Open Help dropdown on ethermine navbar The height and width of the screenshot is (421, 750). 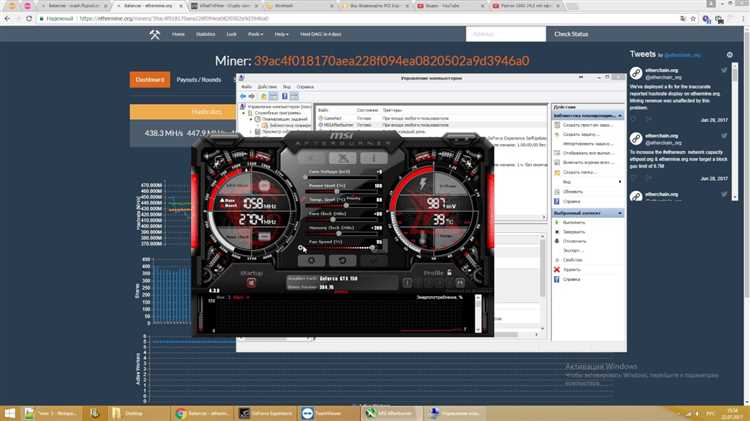[x=282, y=34]
